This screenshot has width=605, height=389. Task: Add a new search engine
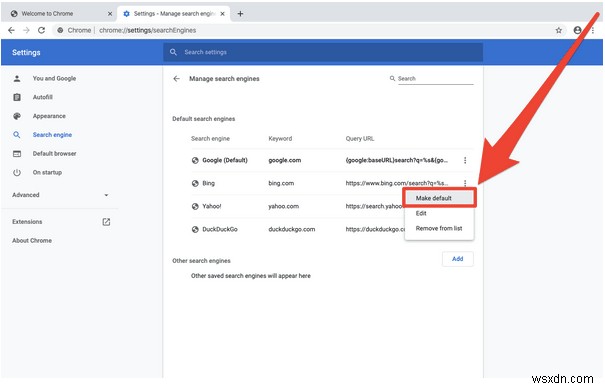click(x=457, y=259)
